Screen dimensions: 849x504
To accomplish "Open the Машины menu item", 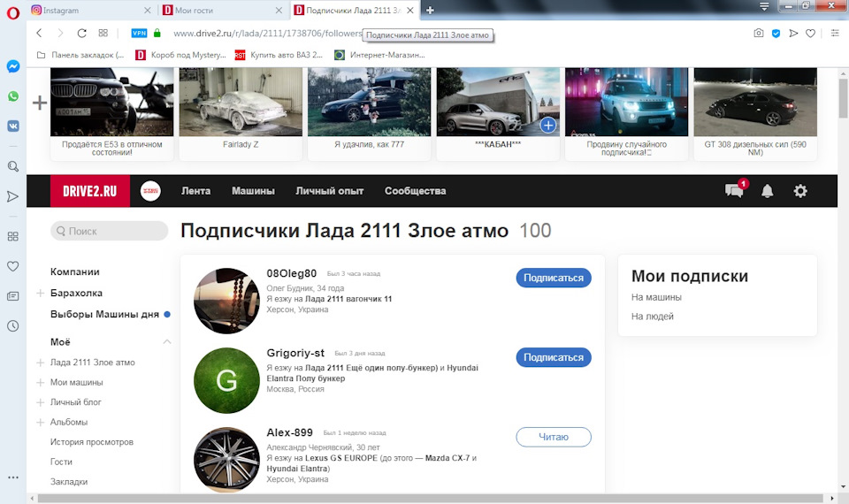I will (x=253, y=191).
